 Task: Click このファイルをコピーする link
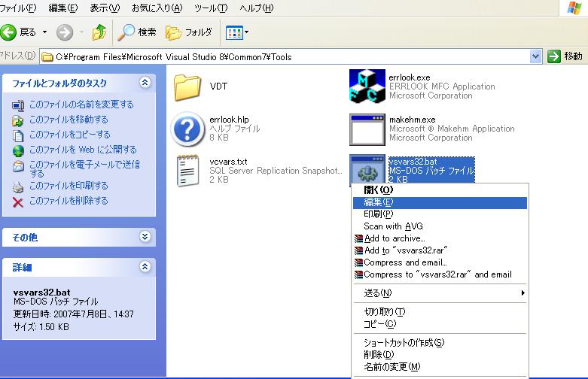(70, 135)
